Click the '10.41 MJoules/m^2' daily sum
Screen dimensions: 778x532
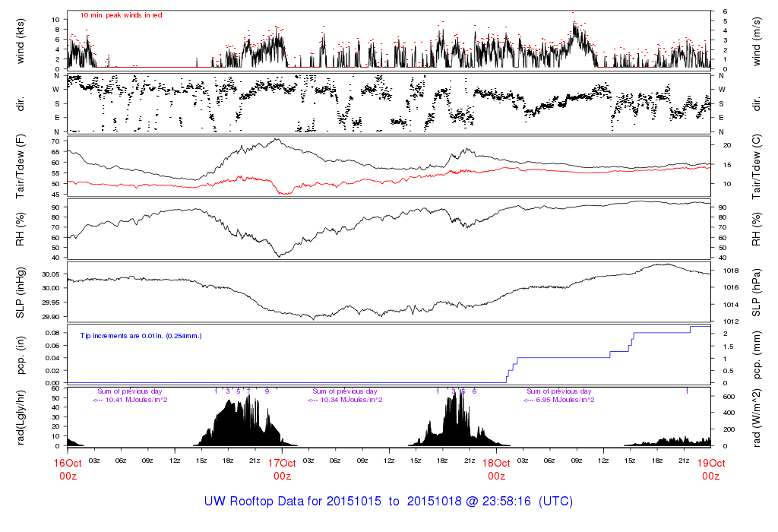137,400
